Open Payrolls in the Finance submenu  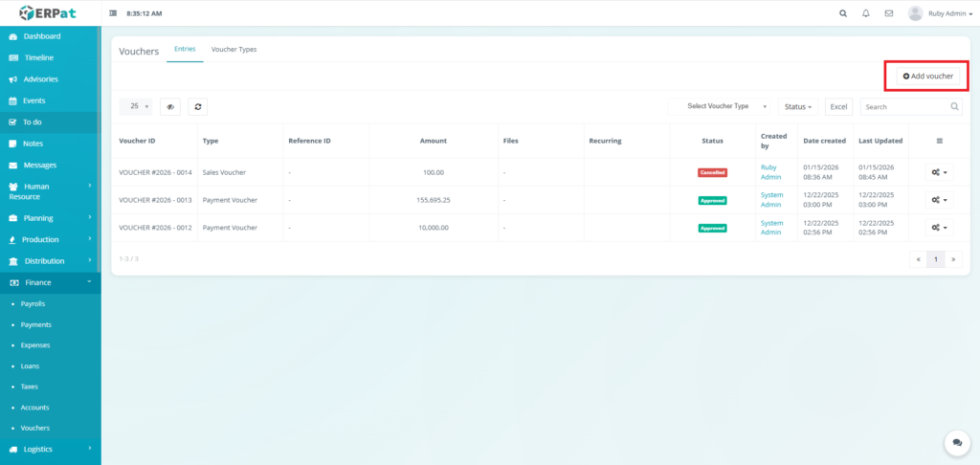click(33, 303)
